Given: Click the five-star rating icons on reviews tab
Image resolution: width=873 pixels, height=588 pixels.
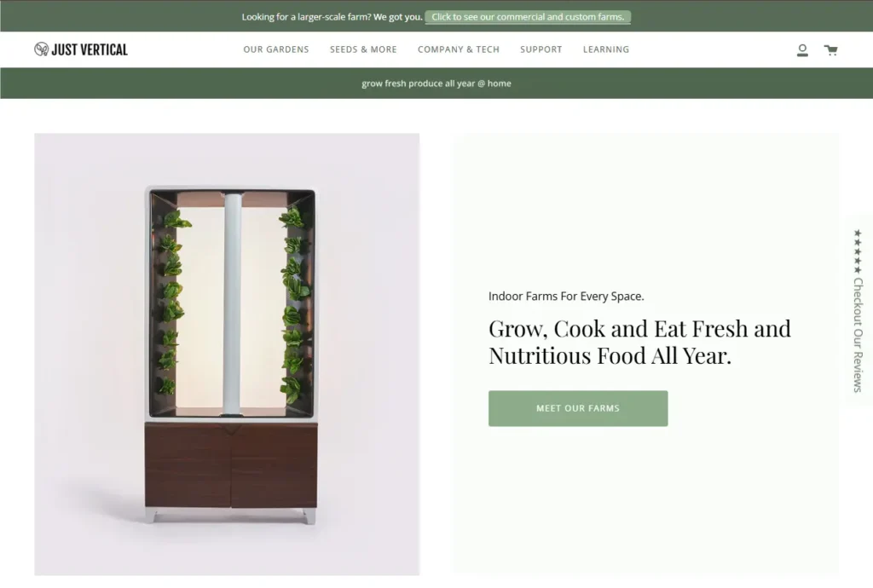Looking at the screenshot, I should pos(858,251).
